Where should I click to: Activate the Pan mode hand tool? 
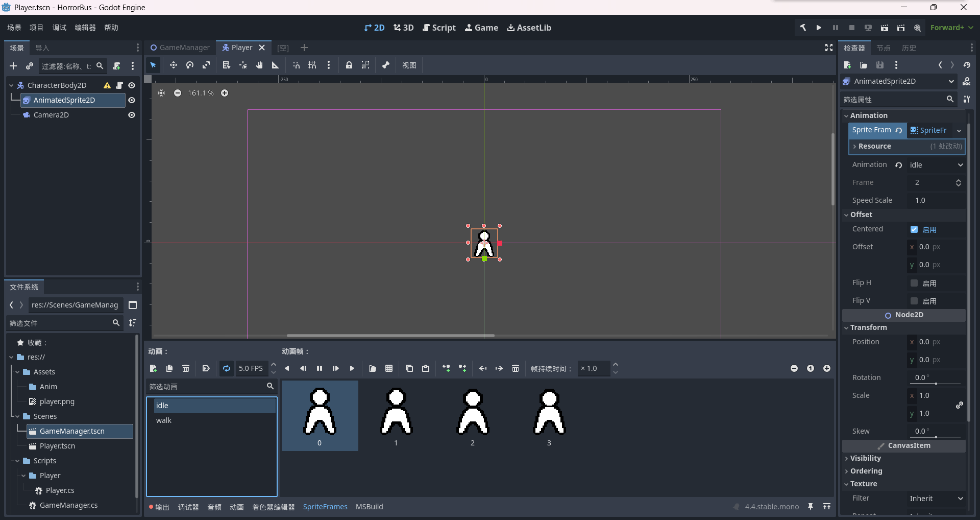pos(259,65)
